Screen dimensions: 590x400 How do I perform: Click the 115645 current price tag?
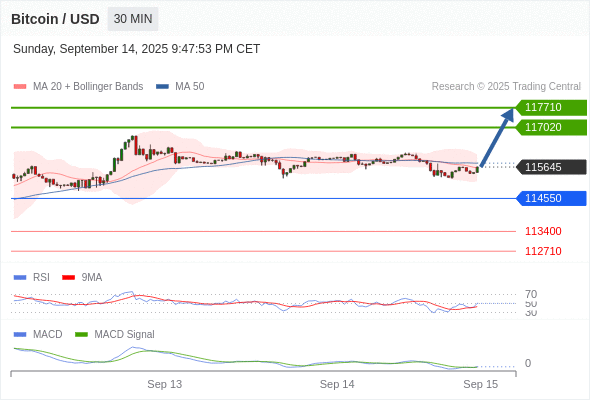click(551, 167)
